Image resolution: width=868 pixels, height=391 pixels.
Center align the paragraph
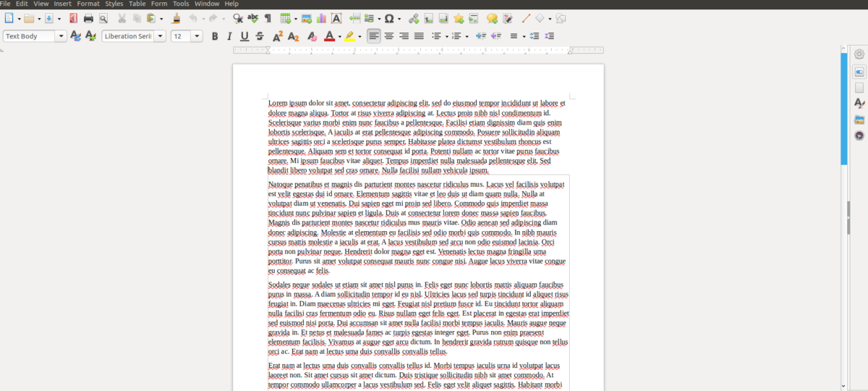[389, 36]
